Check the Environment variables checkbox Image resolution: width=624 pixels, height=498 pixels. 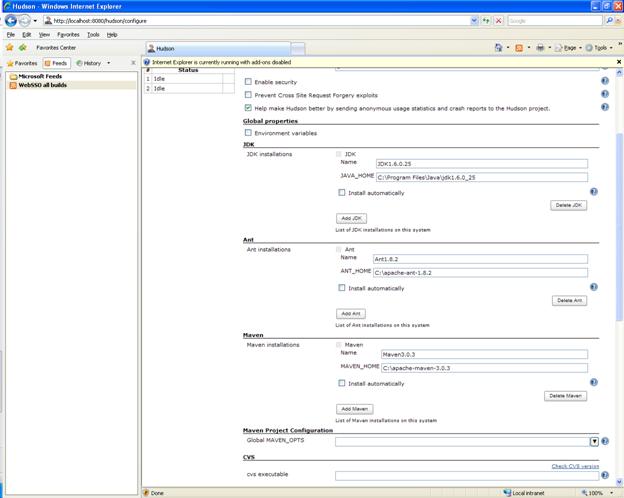point(248,133)
